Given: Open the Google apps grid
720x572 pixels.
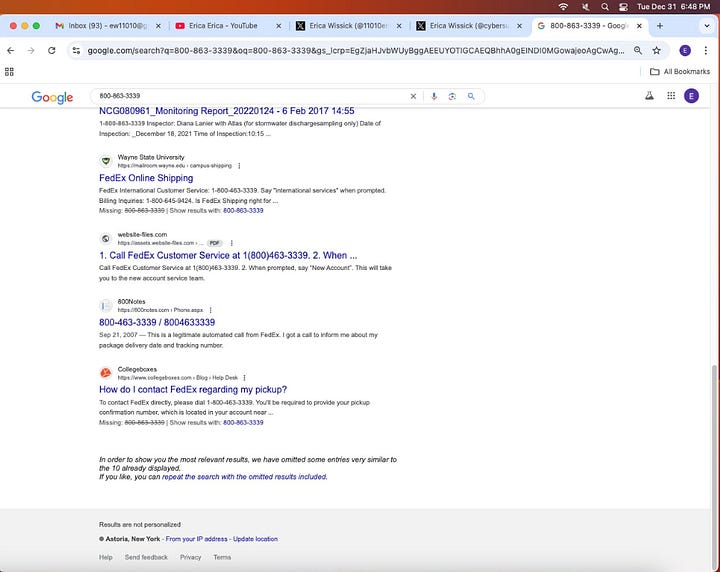Looking at the screenshot, I should 671,96.
